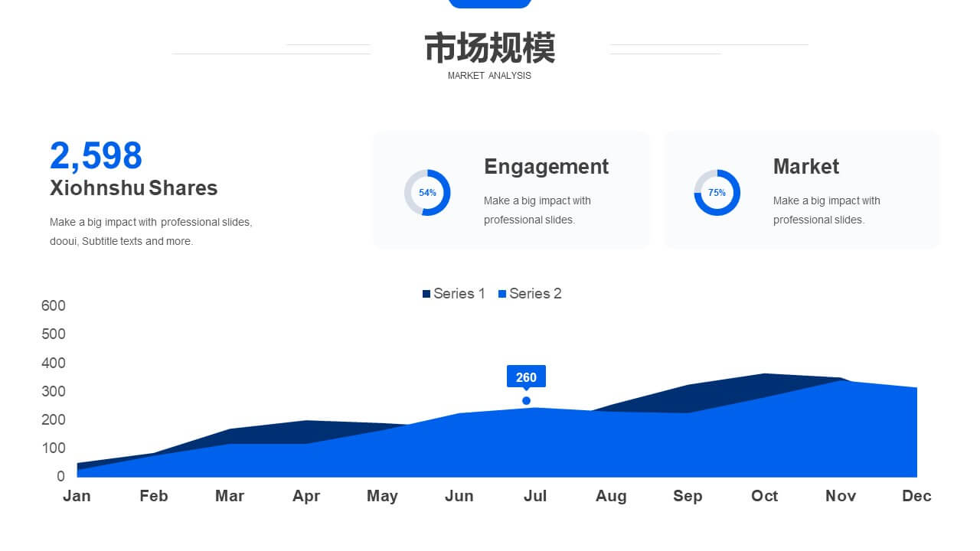This screenshot has height=551, width=980.
Task: Click the Series 2 legend label
Action: coord(535,294)
